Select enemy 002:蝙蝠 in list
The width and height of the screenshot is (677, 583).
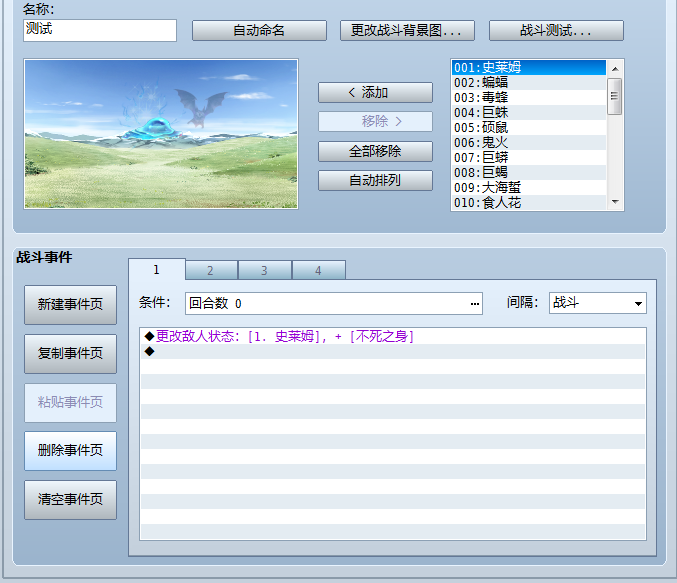(529, 82)
